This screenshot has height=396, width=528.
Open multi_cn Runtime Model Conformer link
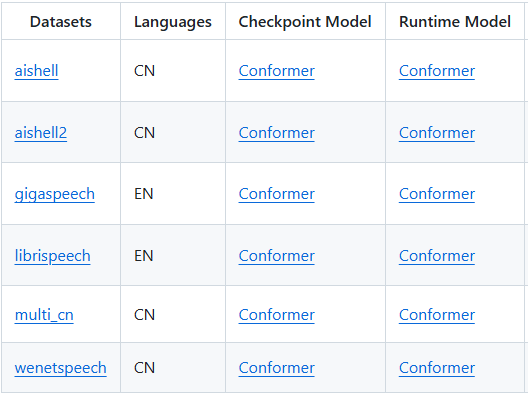[x=437, y=315]
